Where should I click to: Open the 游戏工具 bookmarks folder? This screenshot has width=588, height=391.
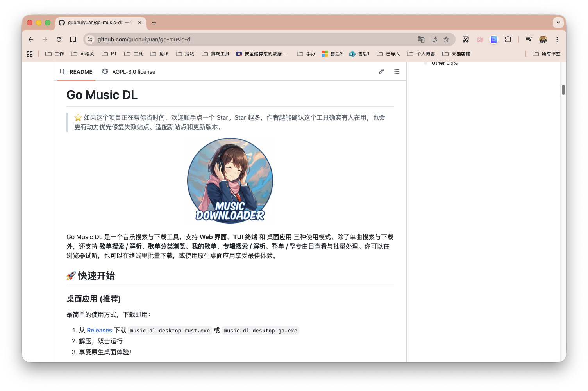[216, 54]
